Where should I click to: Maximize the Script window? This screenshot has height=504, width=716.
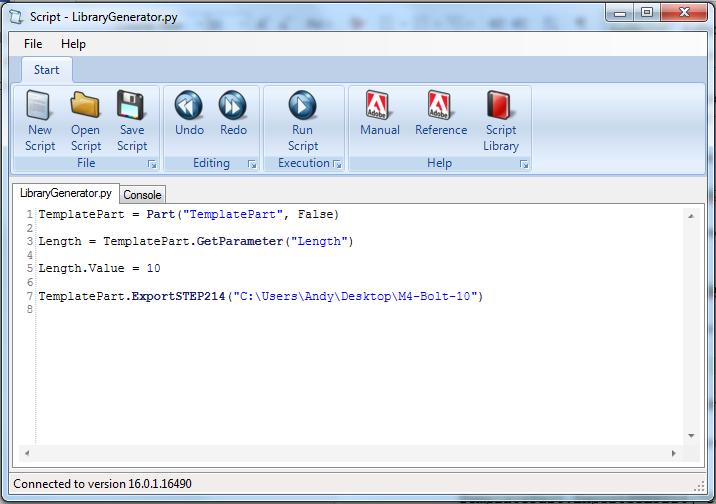pyautogui.click(x=647, y=13)
